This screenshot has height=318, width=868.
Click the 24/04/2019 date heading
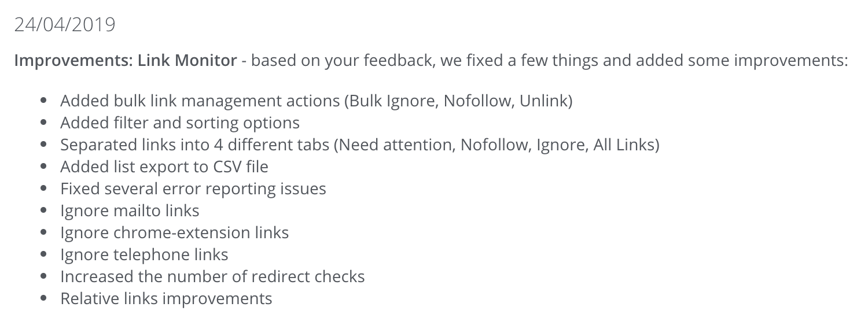(65, 25)
